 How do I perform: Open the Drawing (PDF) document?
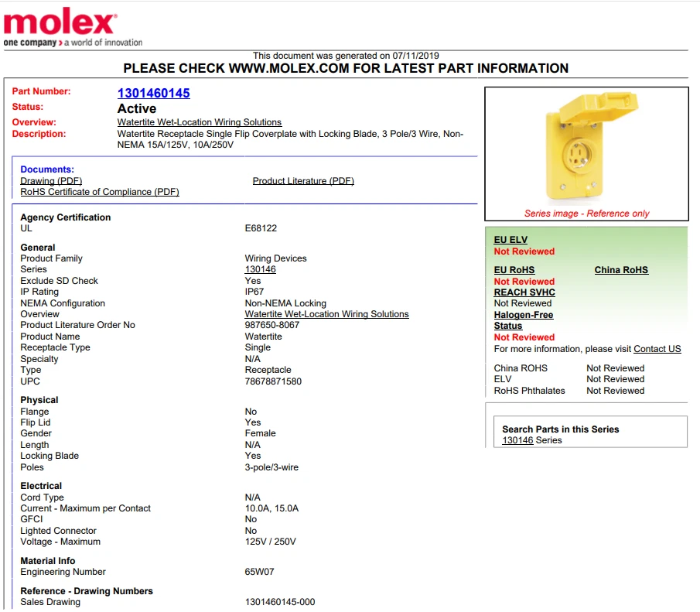coord(50,180)
